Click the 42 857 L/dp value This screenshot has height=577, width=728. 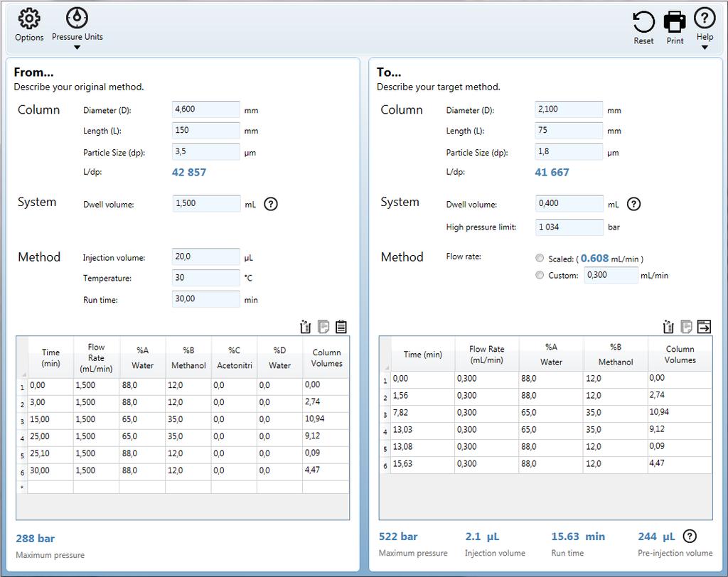[x=189, y=172]
